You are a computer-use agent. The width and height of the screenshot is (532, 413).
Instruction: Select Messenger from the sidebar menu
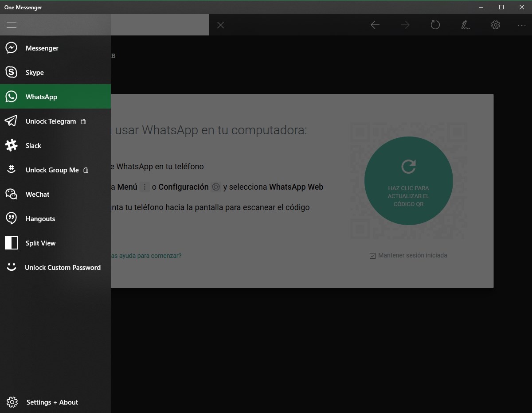pyautogui.click(x=55, y=48)
